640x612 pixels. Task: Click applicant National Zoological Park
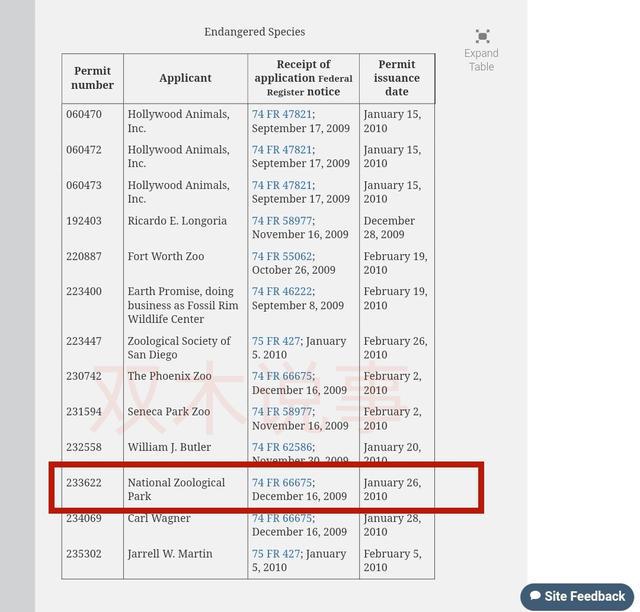[x=176, y=490]
